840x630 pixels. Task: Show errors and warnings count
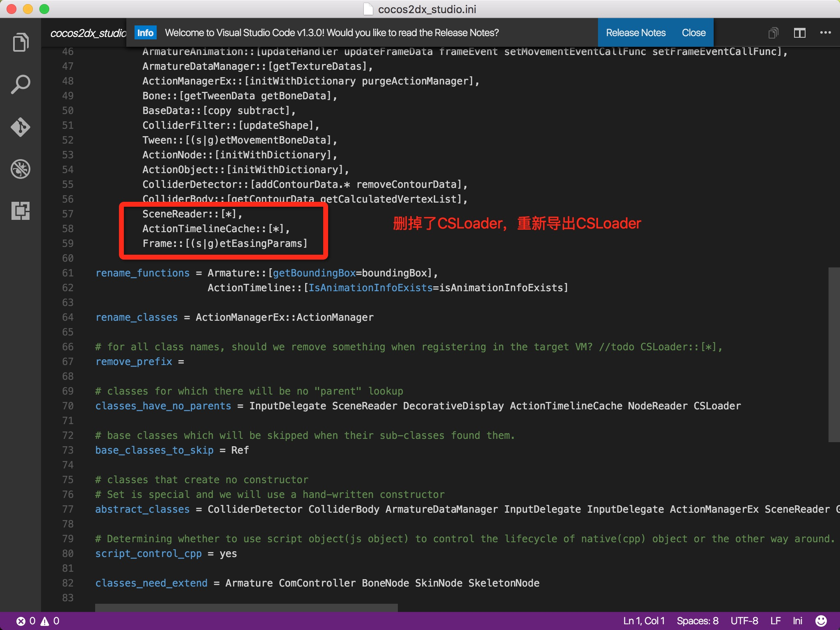tap(38, 621)
